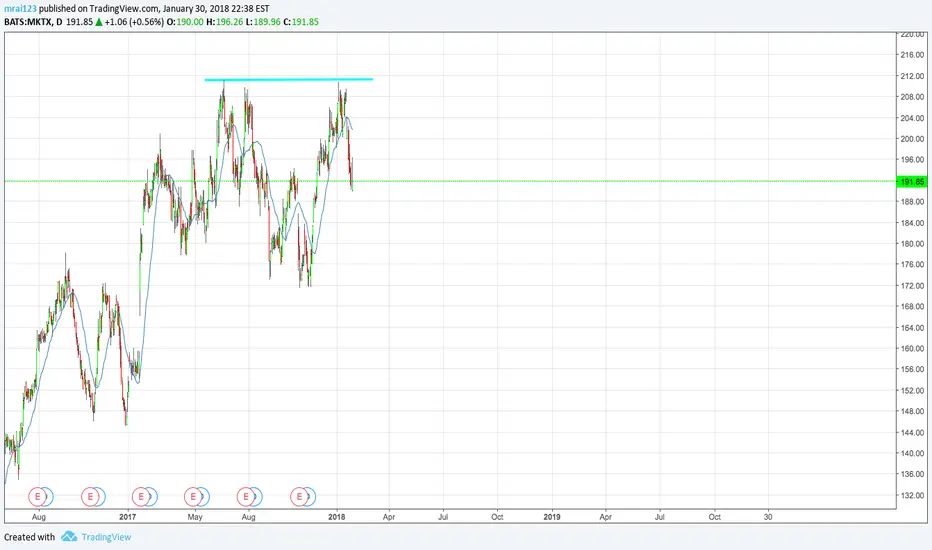
Task: Click the May label on time axis
Action: 195,517
